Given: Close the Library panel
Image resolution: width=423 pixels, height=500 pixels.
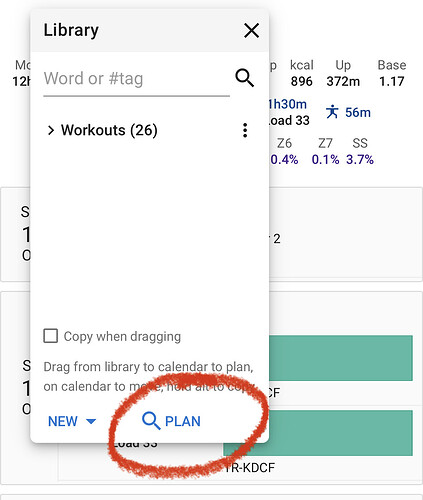Looking at the screenshot, I should [x=251, y=31].
